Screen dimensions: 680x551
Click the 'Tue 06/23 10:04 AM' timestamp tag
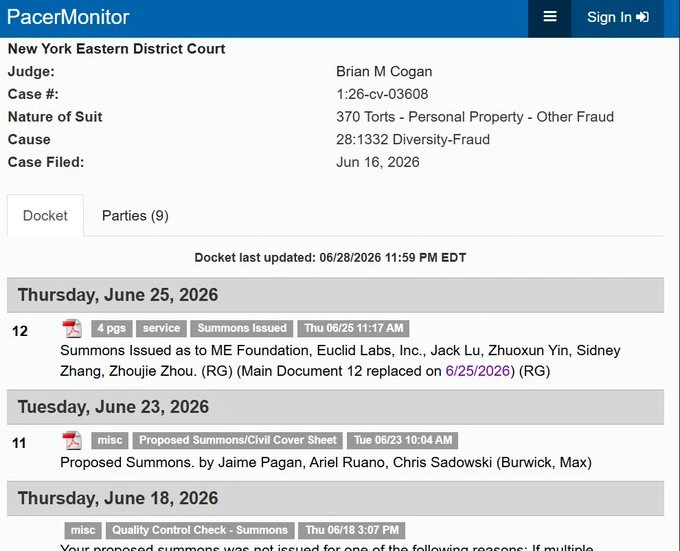[x=403, y=440]
